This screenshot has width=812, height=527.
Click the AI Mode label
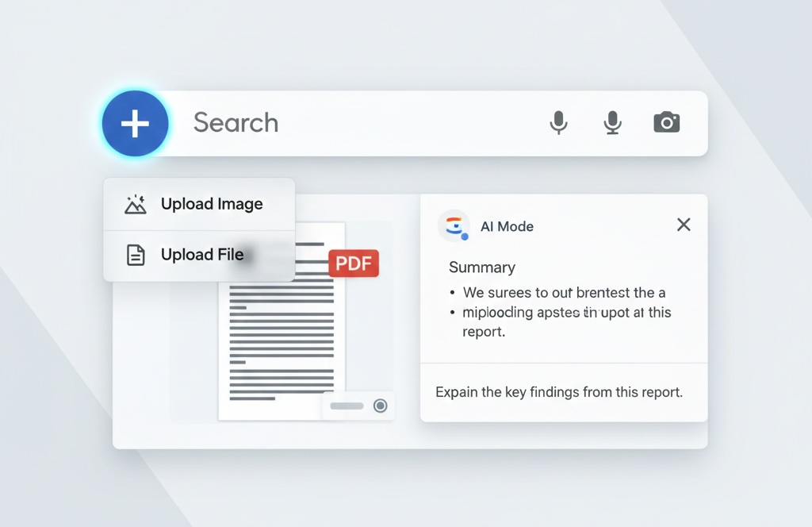[x=507, y=226]
